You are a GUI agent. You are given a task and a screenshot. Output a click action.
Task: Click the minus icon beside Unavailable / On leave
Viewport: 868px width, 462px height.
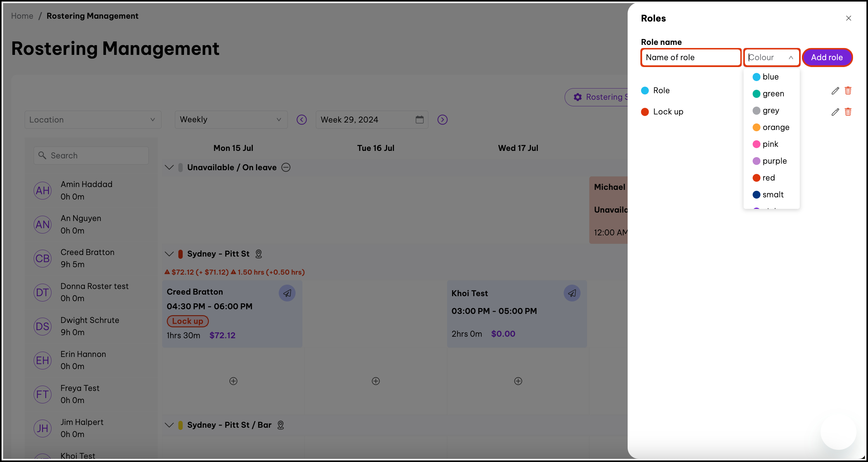tap(286, 167)
